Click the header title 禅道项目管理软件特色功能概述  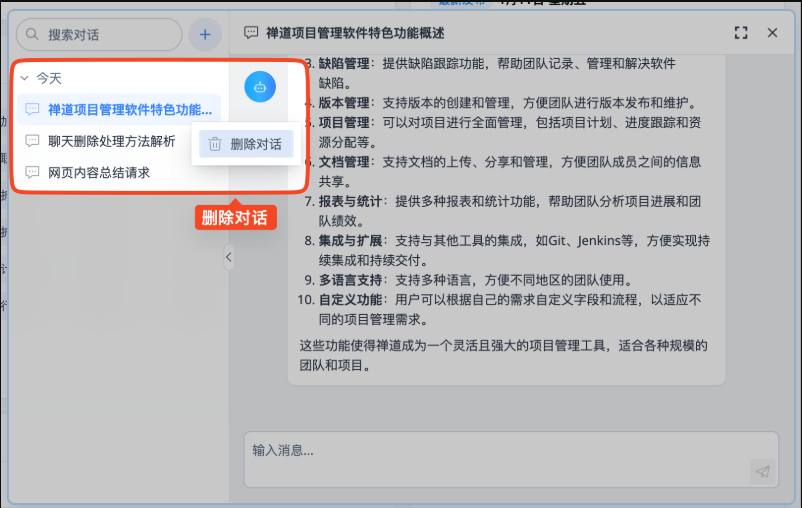click(355, 33)
